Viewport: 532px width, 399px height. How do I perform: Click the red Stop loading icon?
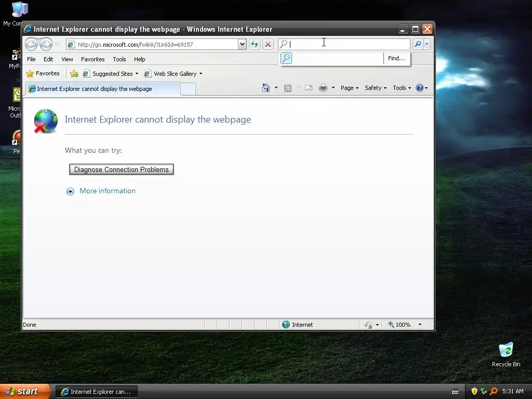(268, 44)
